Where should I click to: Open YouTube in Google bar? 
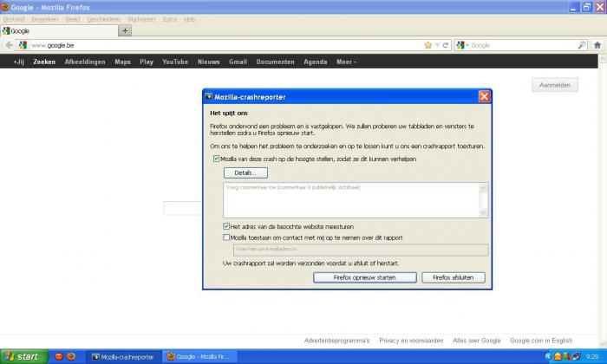[x=175, y=62]
